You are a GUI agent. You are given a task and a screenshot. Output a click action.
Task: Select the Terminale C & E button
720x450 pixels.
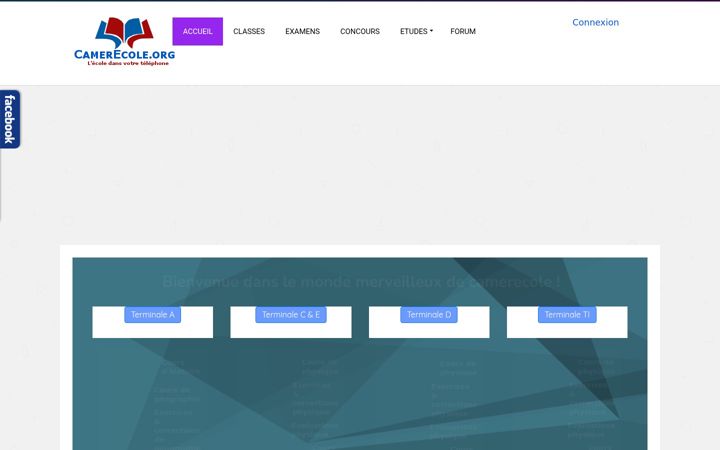[x=291, y=315]
